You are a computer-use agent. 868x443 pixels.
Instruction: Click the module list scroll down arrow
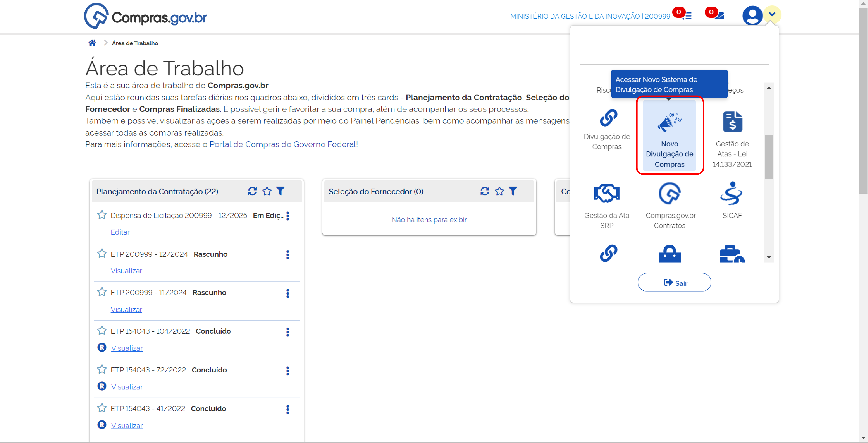coord(769,258)
